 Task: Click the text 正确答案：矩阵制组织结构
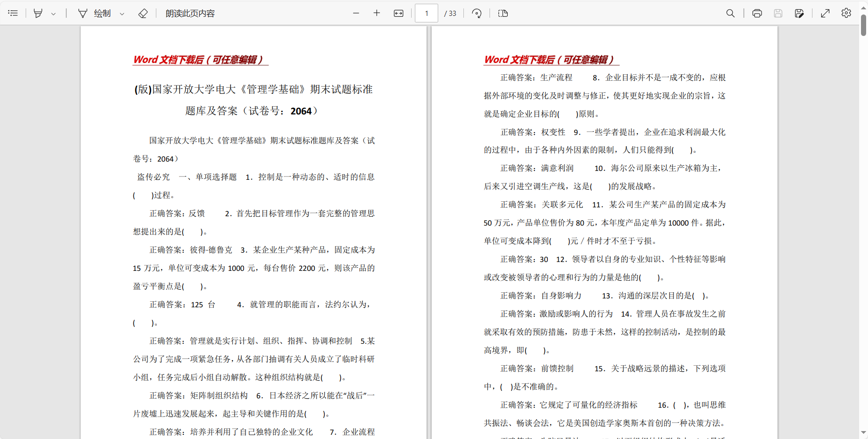(198, 396)
